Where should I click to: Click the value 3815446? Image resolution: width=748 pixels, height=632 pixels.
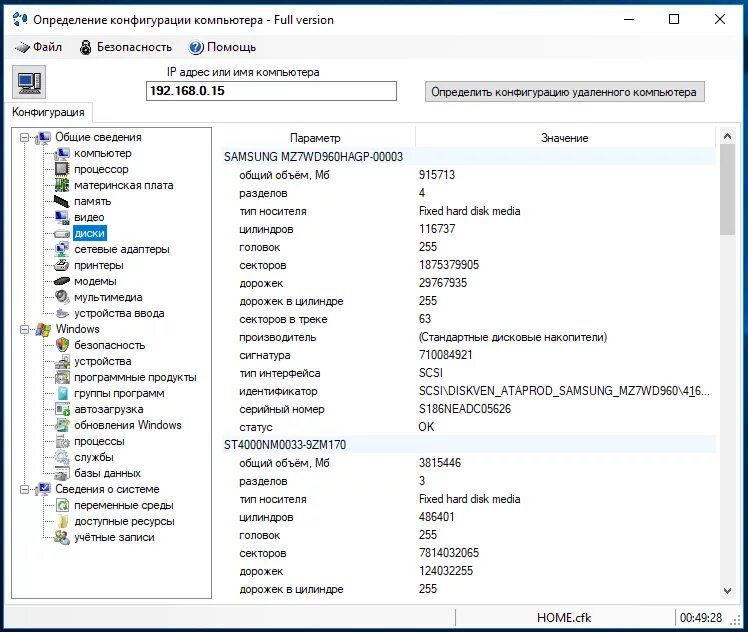coord(440,463)
